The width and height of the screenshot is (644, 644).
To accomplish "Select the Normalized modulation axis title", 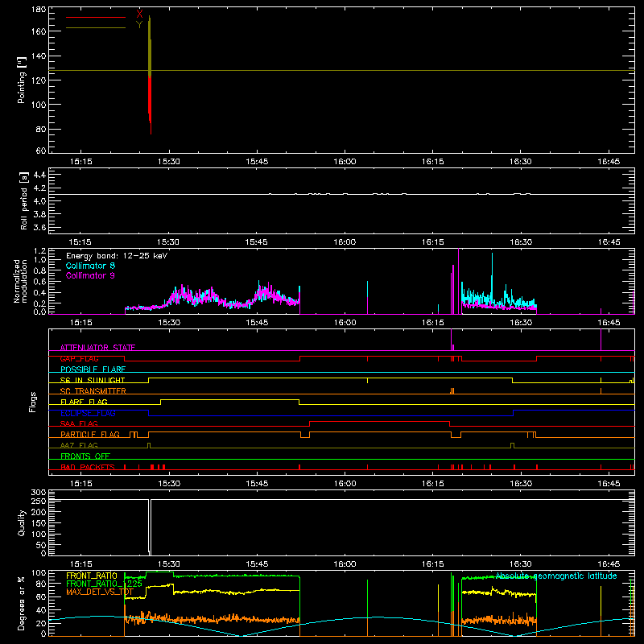I will 20,281.
